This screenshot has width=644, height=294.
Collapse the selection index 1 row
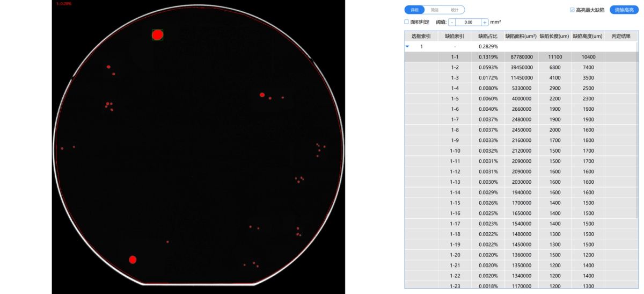tap(407, 47)
